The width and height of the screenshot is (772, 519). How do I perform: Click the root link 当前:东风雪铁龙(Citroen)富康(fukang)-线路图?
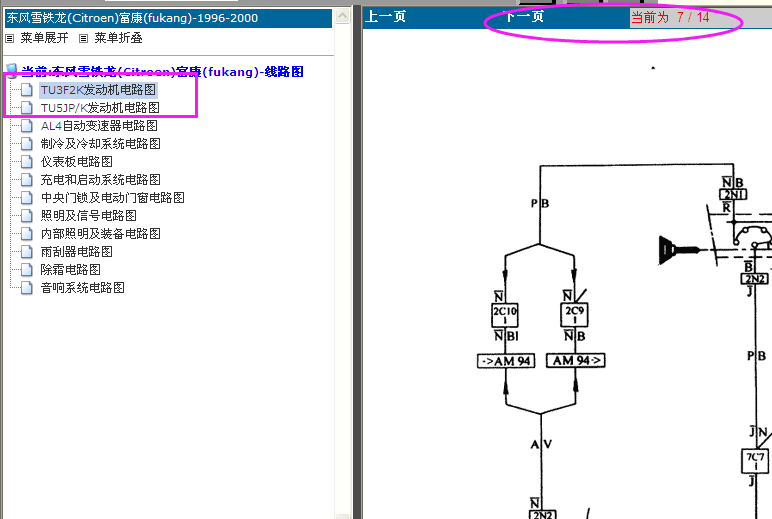pos(162,72)
